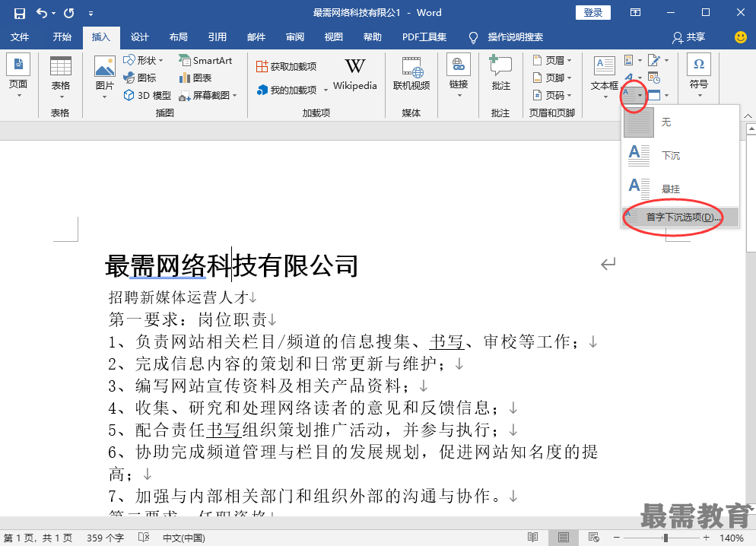Switch to the 审阅 tab

click(x=294, y=37)
